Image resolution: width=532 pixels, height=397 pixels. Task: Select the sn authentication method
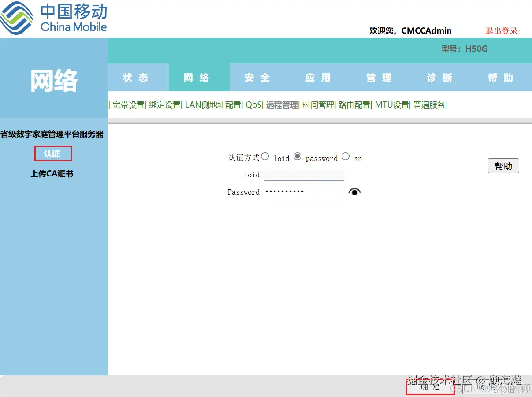(346, 156)
